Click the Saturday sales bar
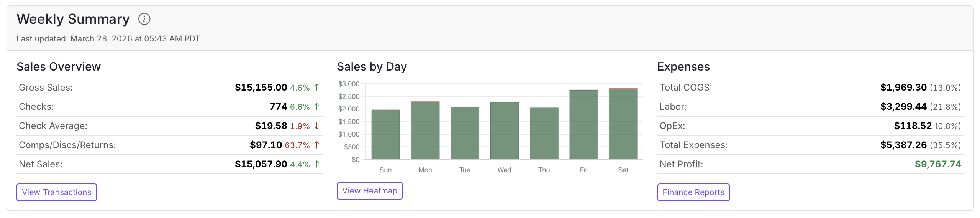This screenshot has height=218, width=980. pos(623,124)
